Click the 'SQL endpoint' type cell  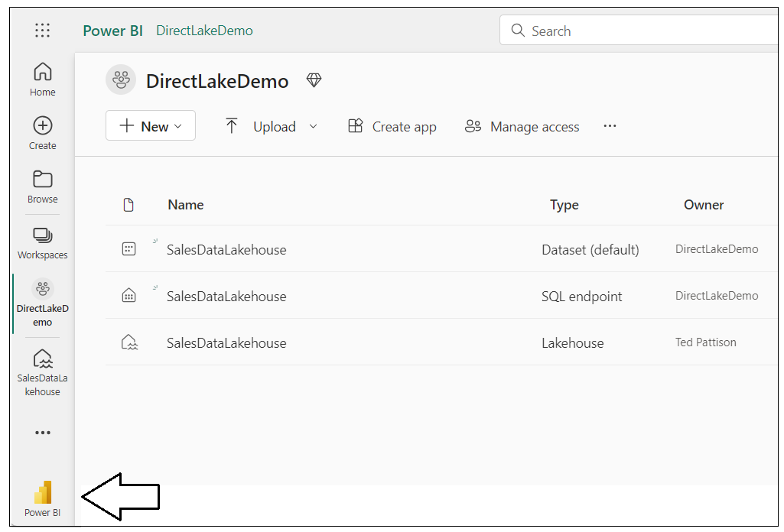(582, 297)
